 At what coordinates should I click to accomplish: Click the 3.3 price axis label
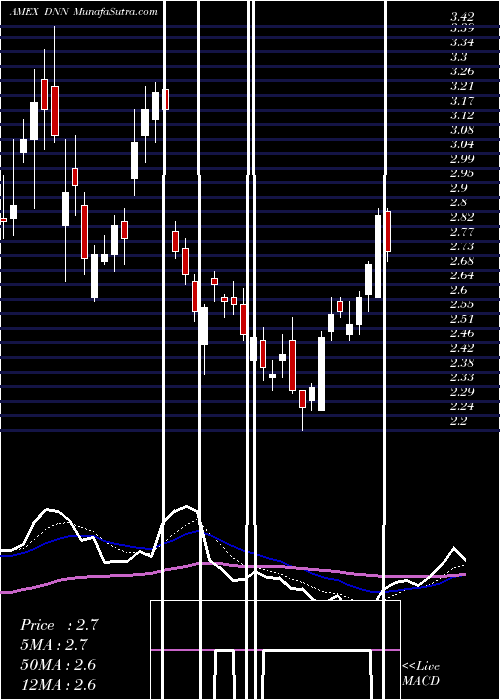click(459, 57)
